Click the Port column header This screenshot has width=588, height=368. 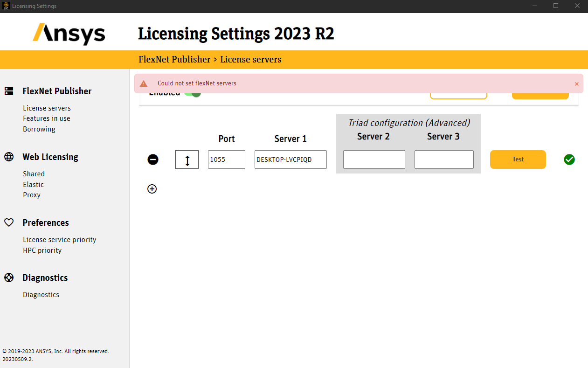pyautogui.click(x=227, y=139)
